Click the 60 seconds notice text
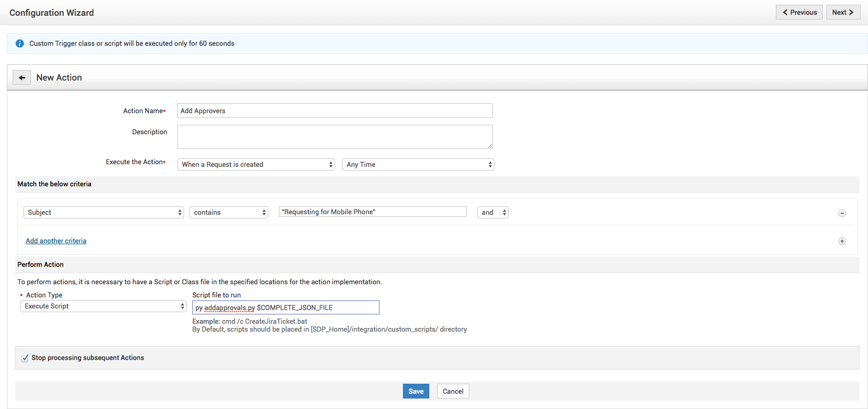 [132, 44]
